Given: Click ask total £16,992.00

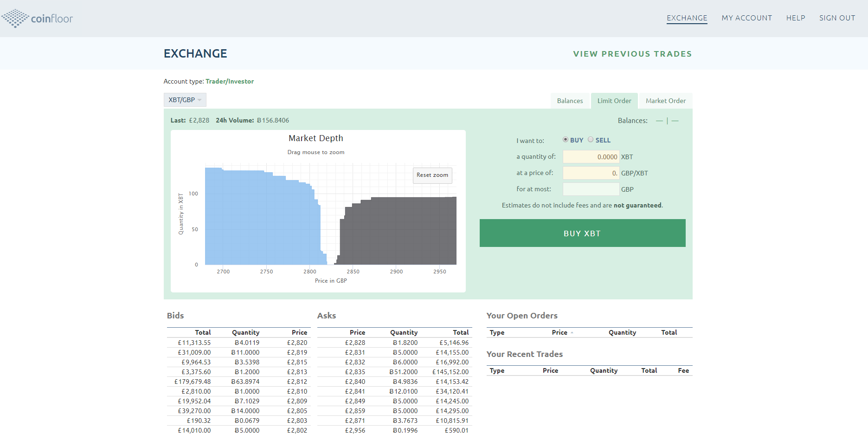Looking at the screenshot, I should coord(452,362).
